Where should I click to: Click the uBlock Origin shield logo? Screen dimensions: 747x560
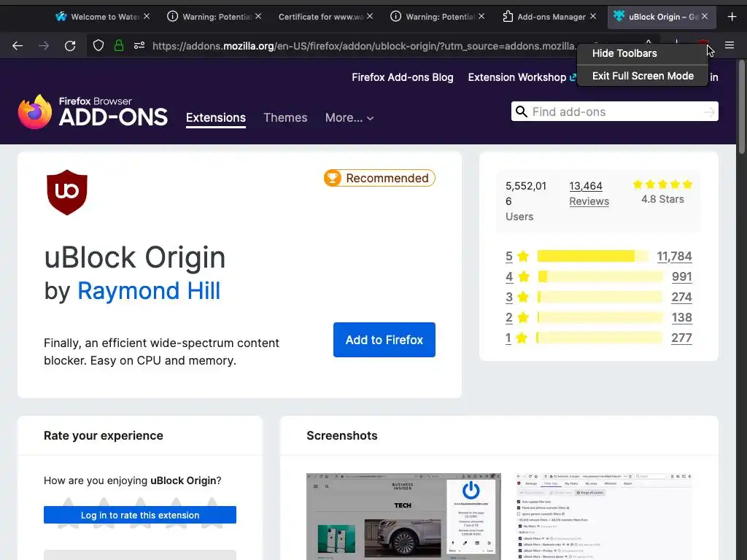click(x=67, y=192)
